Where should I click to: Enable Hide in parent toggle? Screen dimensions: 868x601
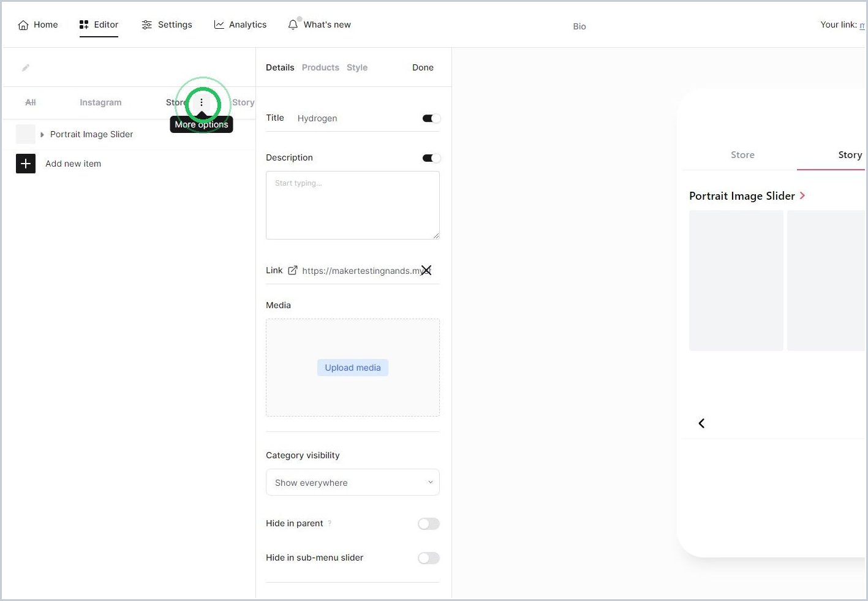point(429,524)
